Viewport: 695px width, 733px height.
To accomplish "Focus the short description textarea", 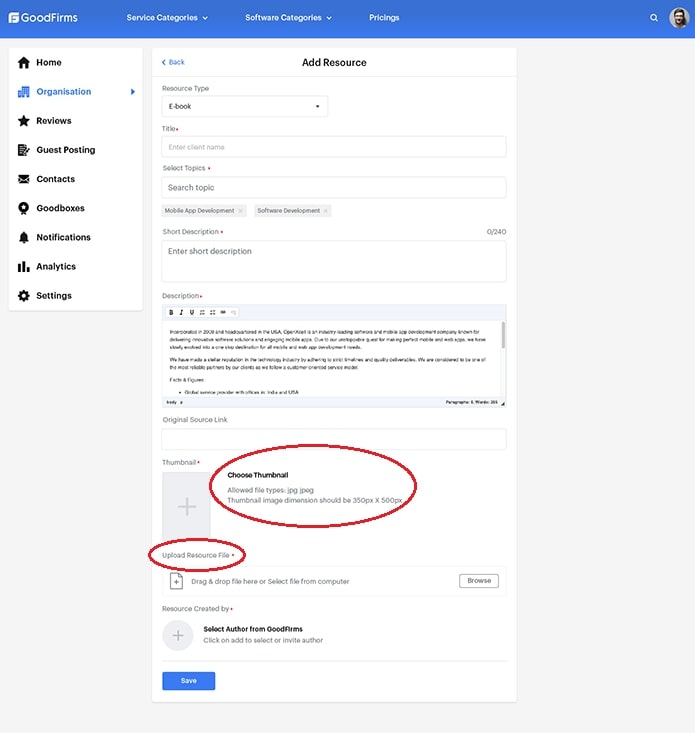I will click(334, 261).
